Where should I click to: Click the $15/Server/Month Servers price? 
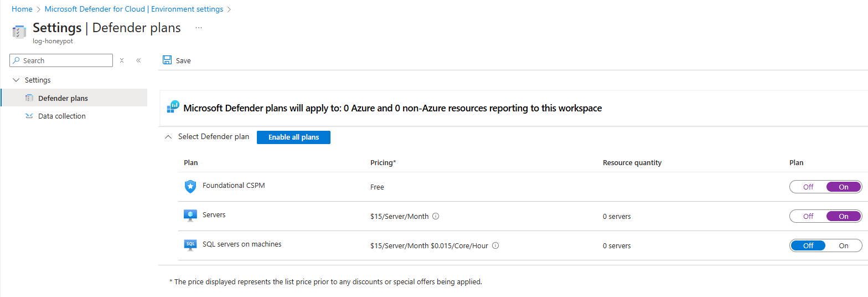tap(399, 216)
